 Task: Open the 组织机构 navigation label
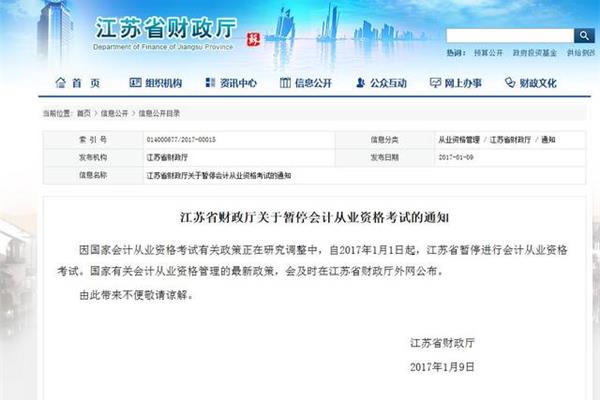pos(163,83)
